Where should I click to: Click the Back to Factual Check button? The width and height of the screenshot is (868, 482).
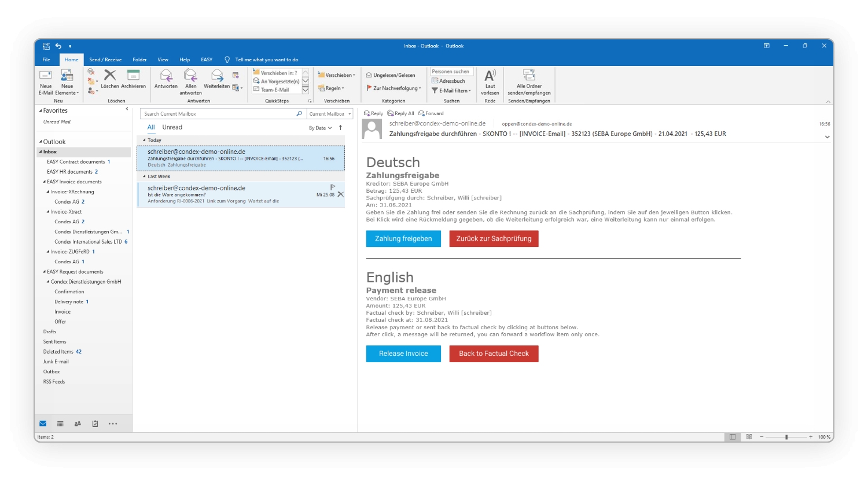tap(494, 354)
